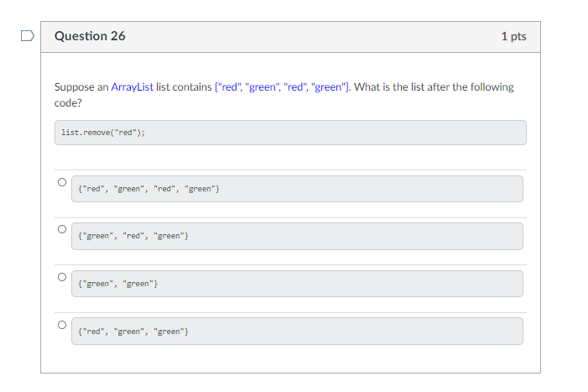Click the first answer's code box
Image resolution: width=588 pixels, height=392 pixels.
coord(297,189)
